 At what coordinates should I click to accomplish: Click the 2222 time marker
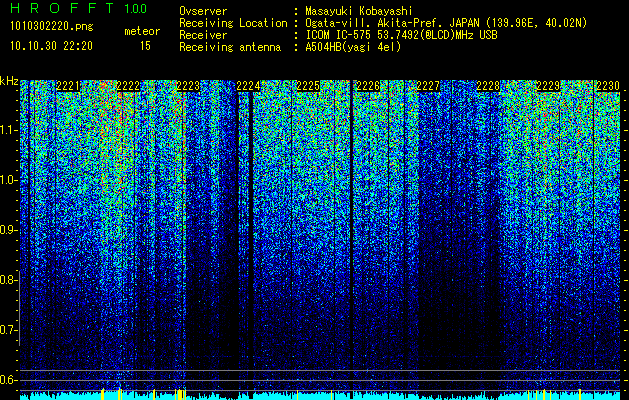pos(128,86)
